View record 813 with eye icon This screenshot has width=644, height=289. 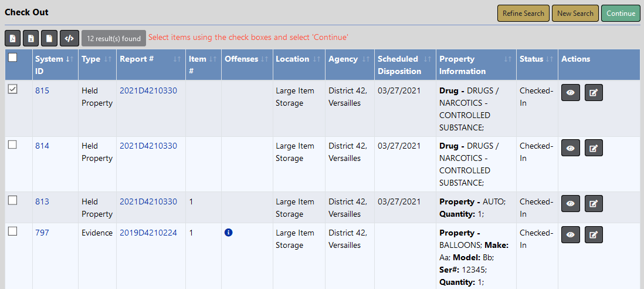(571, 204)
